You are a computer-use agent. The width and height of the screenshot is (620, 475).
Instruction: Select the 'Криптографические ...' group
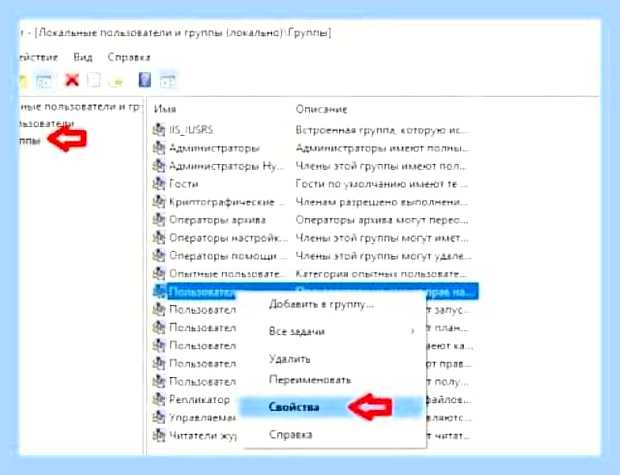(227, 202)
